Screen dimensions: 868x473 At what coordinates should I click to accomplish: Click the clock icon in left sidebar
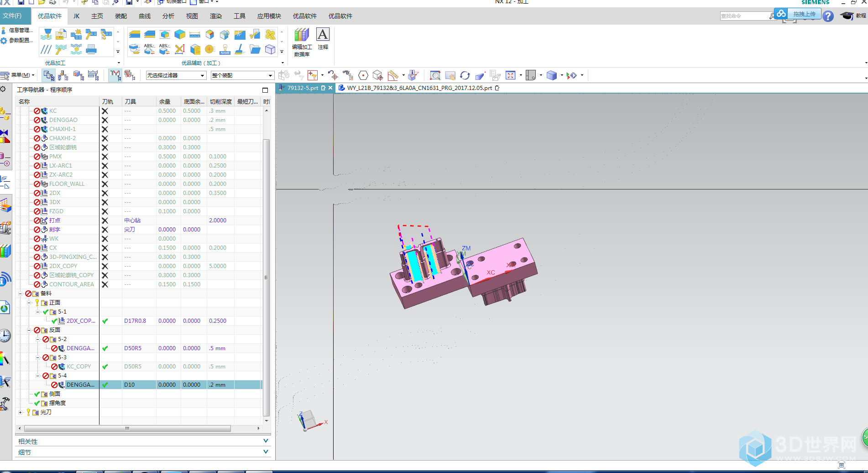[5, 336]
